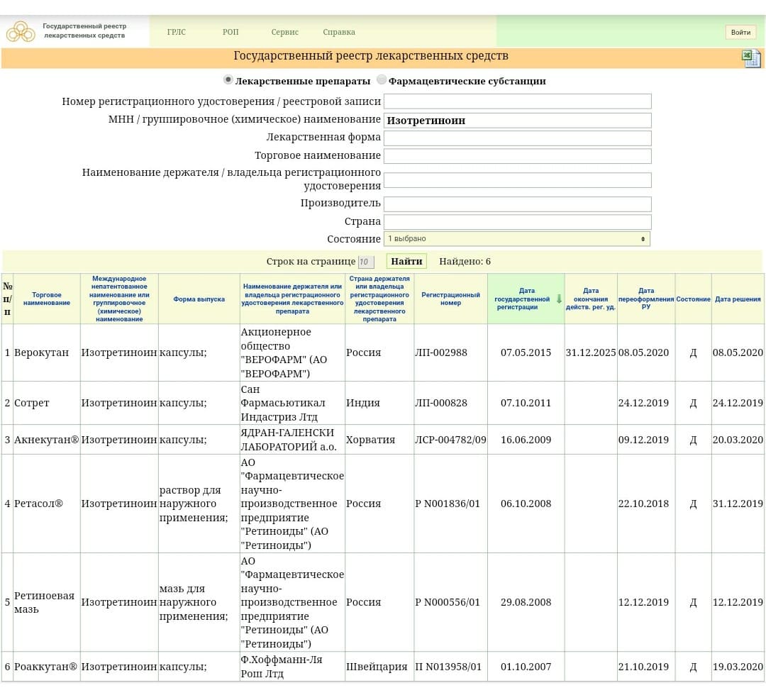The image size is (766, 700).
Task: Click the state registry logo icon
Action: point(21,31)
